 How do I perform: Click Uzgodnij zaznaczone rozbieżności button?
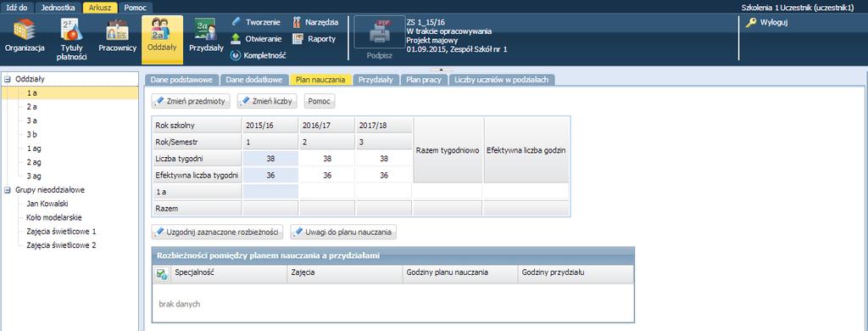[218, 233]
